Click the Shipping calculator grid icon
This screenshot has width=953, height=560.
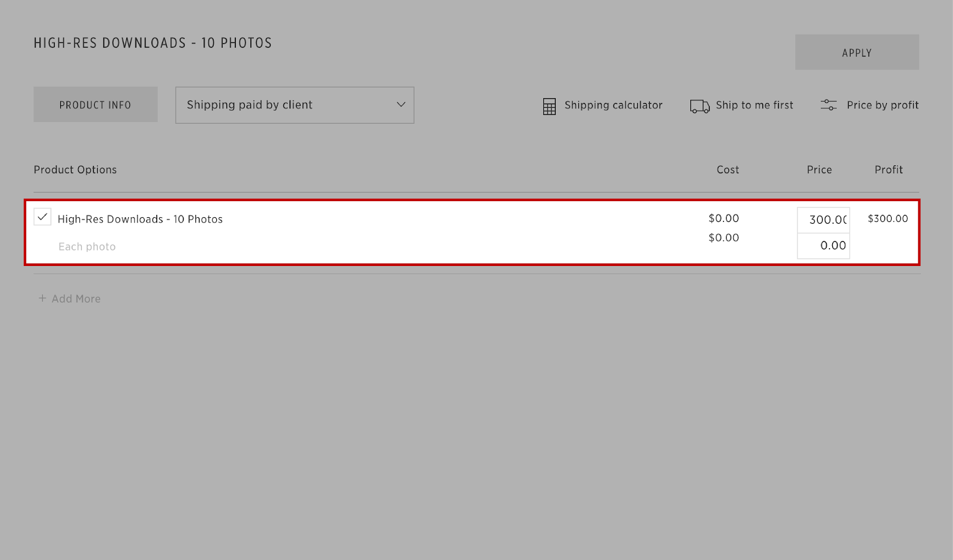point(549,106)
